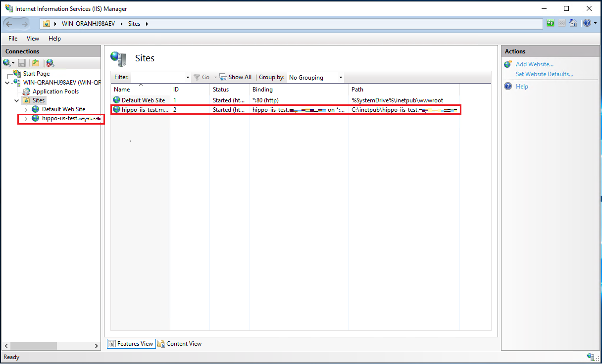Viewport: 602px width, 364px height.
Task: Select WIN-QRANHJ98AEV server node in tree
Action: [61, 83]
